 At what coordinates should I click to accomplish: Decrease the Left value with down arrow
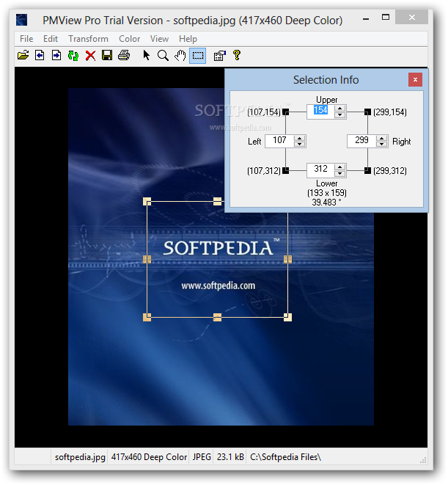(300, 145)
